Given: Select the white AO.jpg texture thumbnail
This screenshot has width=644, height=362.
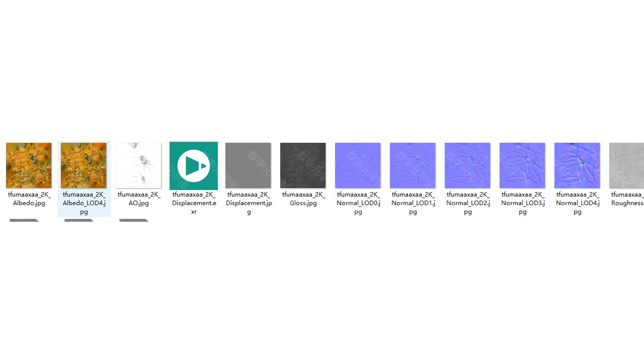Looking at the screenshot, I should (138, 165).
